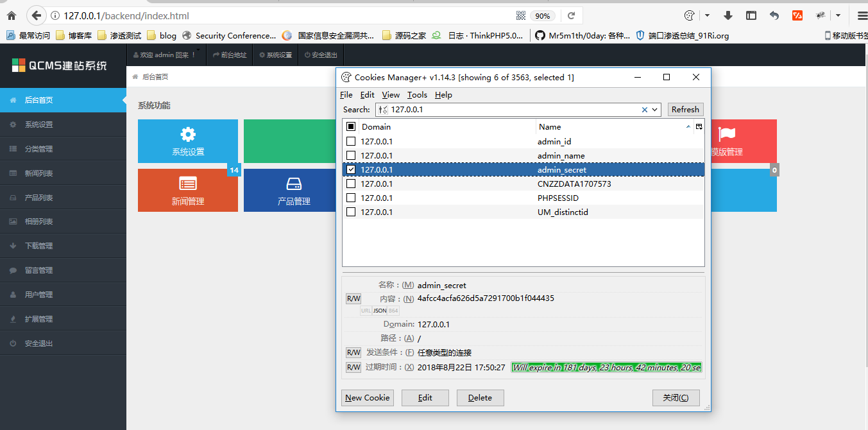The width and height of the screenshot is (868, 430).
Task: Open the column picker icon in cookie list
Action: coord(699,127)
